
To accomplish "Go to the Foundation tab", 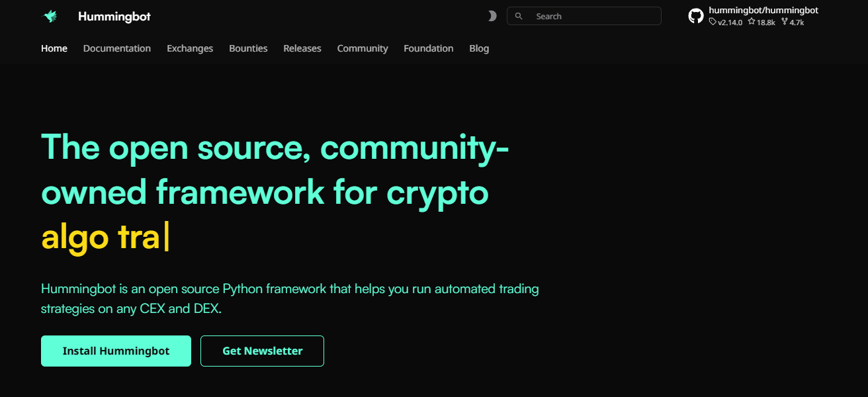I will pyautogui.click(x=429, y=48).
